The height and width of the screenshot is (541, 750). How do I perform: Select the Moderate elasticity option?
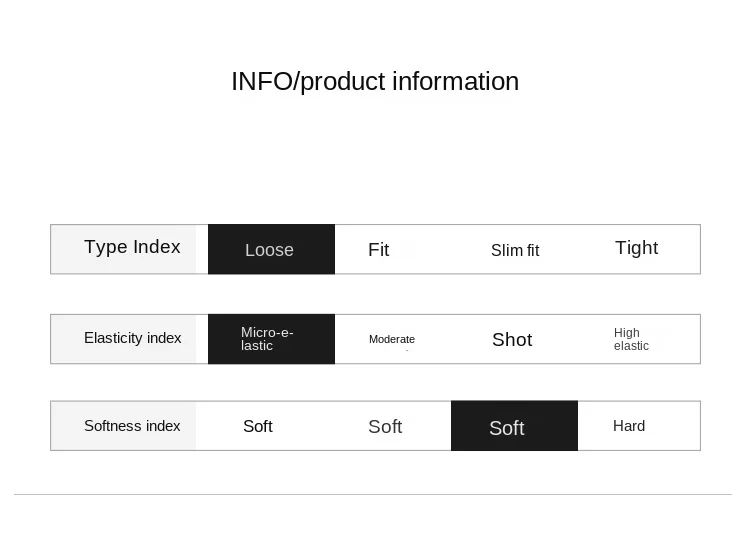point(392,339)
